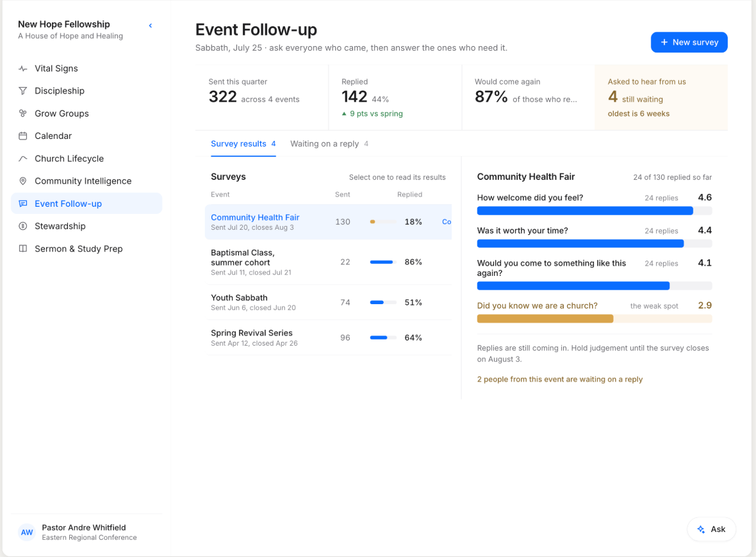Image resolution: width=756 pixels, height=557 pixels.
Task: Click the Spring Revival 64% progress bar
Action: [383, 338]
